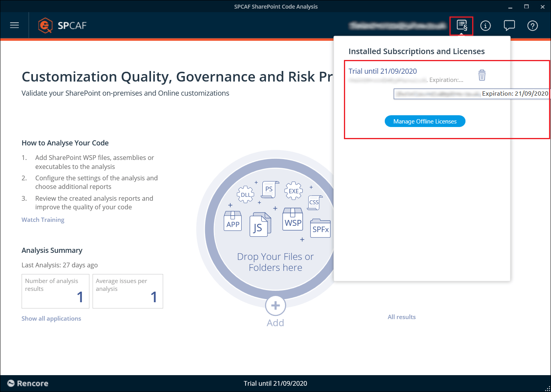Open the subscriptions and licenses icon

click(462, 25)
